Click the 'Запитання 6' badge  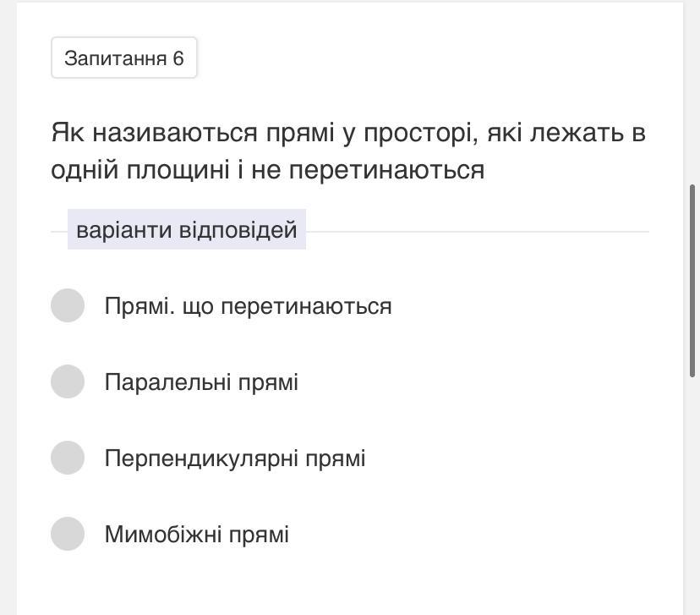[124, 58]
